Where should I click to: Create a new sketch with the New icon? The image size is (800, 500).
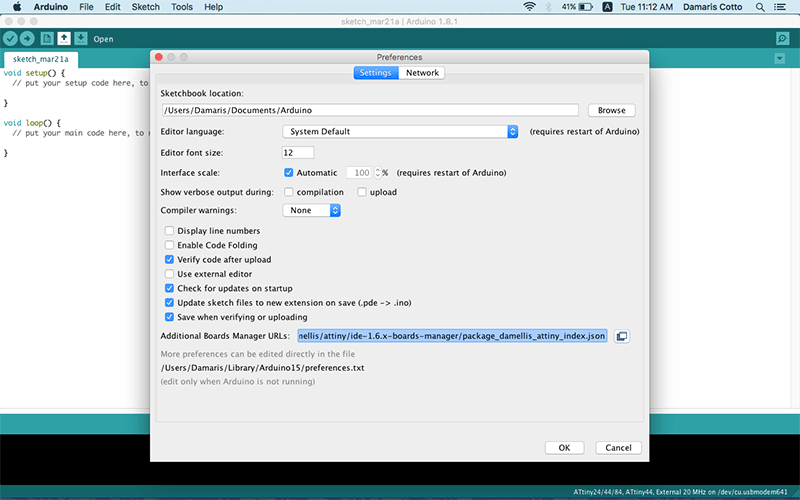47,39
